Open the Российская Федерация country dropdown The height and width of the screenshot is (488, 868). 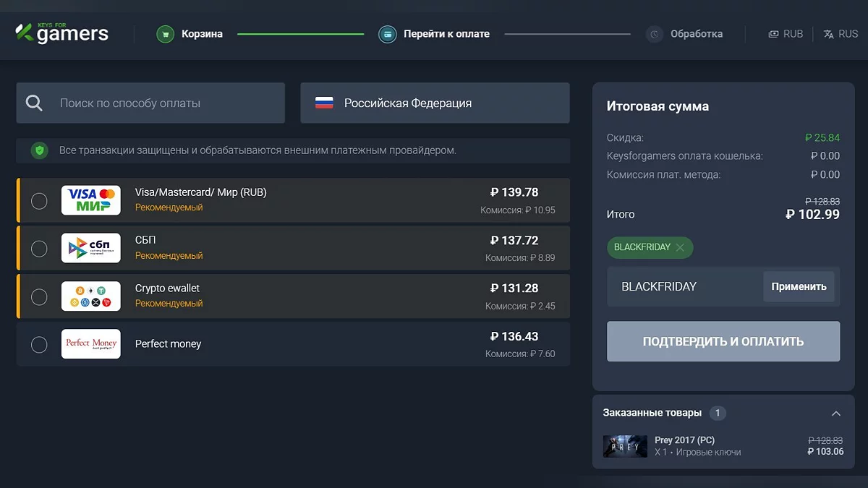coord(435,103)
